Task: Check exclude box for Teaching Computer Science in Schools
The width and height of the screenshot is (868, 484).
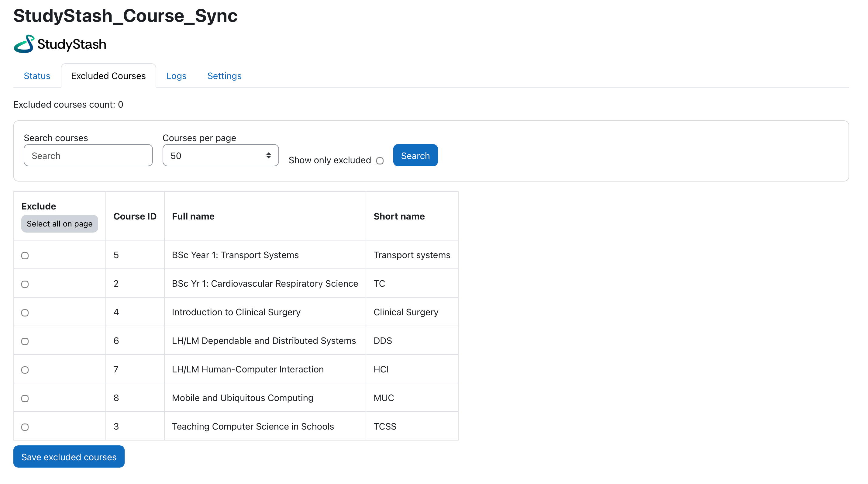Action: coord(25,427)
